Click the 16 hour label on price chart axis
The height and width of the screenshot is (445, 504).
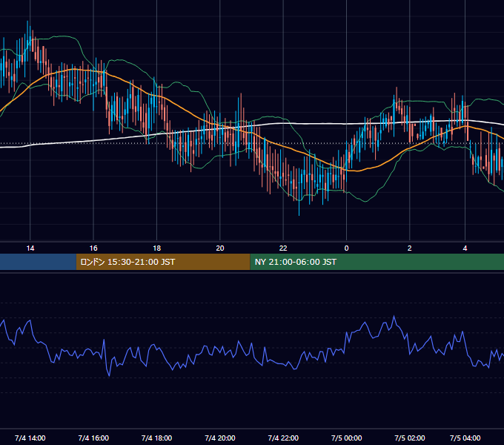[93, 248]
